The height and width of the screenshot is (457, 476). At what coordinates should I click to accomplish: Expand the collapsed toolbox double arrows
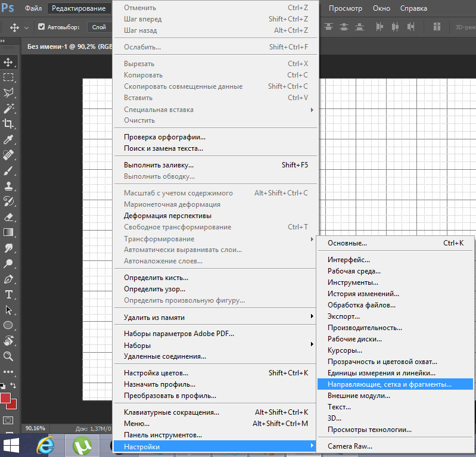pos(3,41)
